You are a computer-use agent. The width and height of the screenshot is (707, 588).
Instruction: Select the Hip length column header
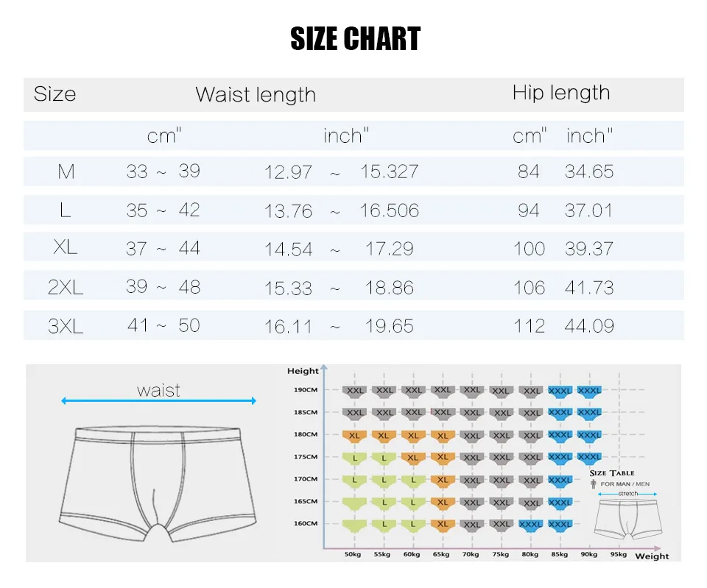561,93
